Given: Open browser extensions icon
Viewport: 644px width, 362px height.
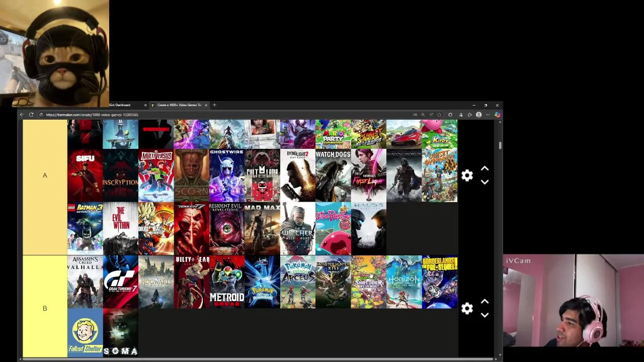Looking at the screenshot, I should pyautogui.click(x=450, y=115).
